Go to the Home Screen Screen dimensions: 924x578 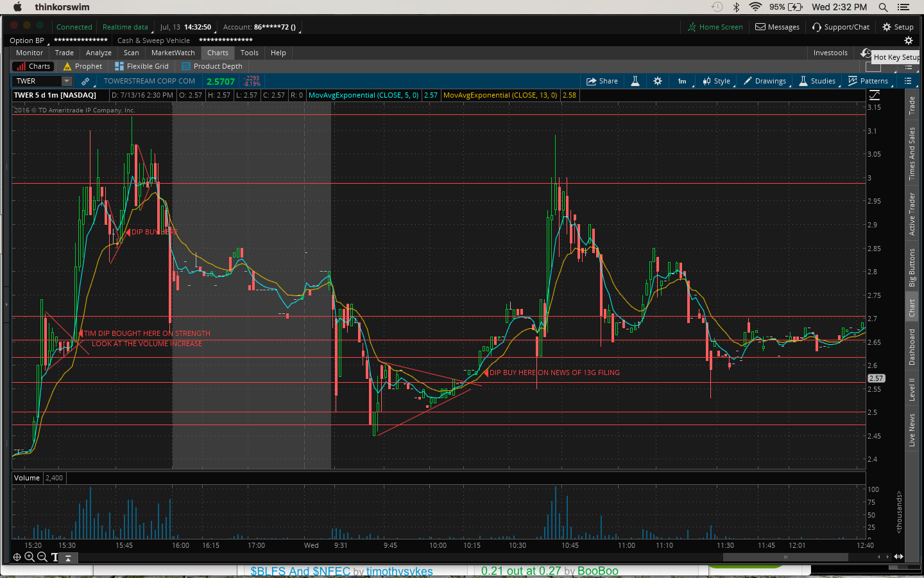(715, 27)
